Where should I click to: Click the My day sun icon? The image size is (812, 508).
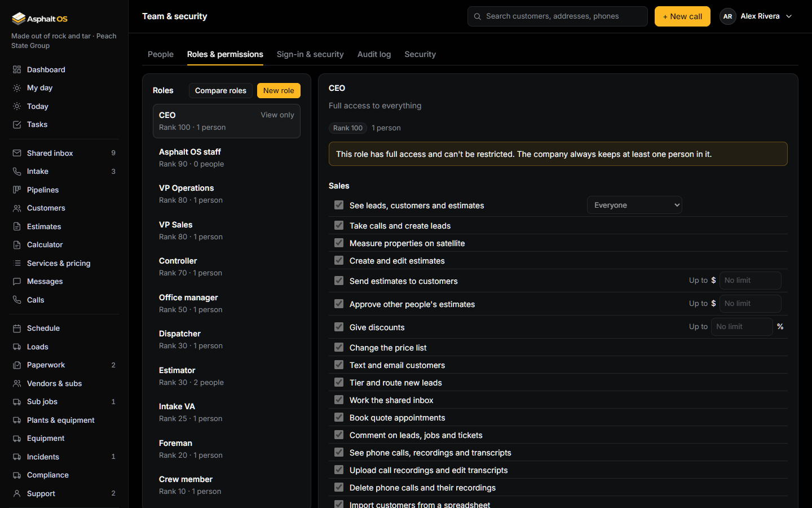(17, 88)
